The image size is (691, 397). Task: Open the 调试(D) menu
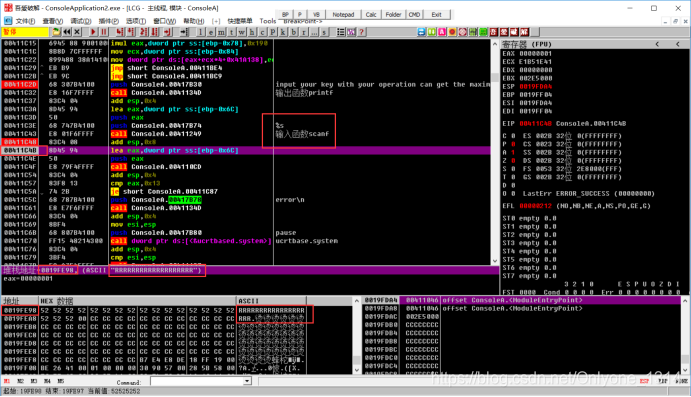(81, 21)
